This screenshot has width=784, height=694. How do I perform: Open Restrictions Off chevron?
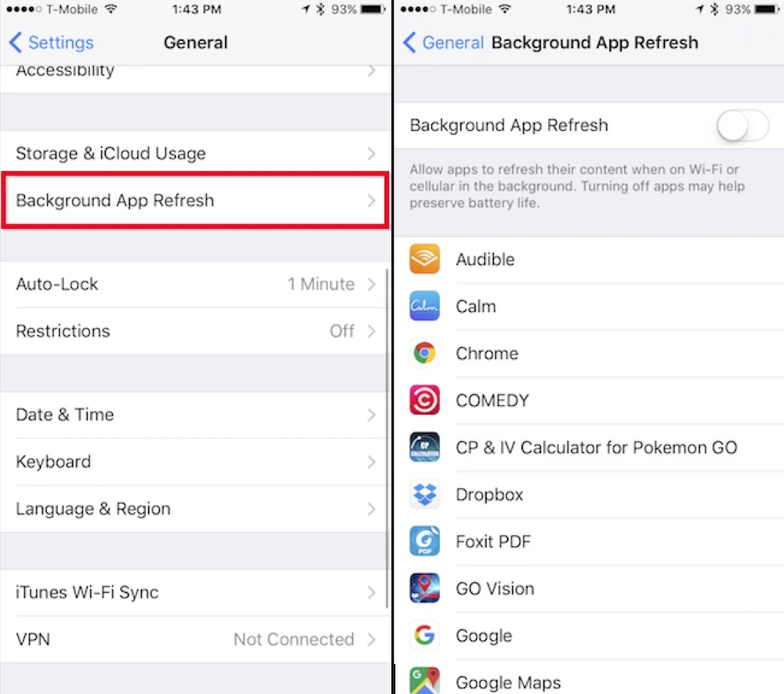pyautogui.click(x=371, y=331)
